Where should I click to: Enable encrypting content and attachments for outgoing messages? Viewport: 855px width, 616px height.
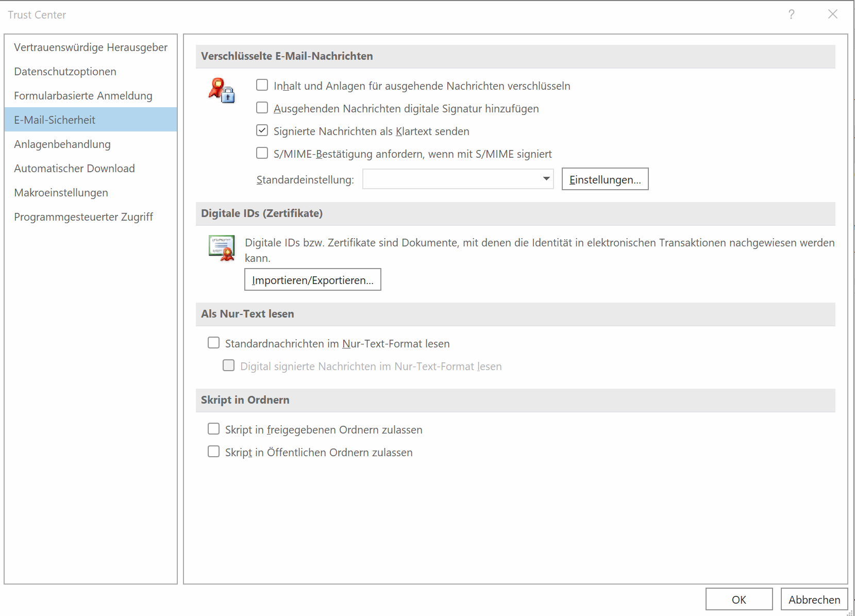pyautogui.click(x=262, y=85)
